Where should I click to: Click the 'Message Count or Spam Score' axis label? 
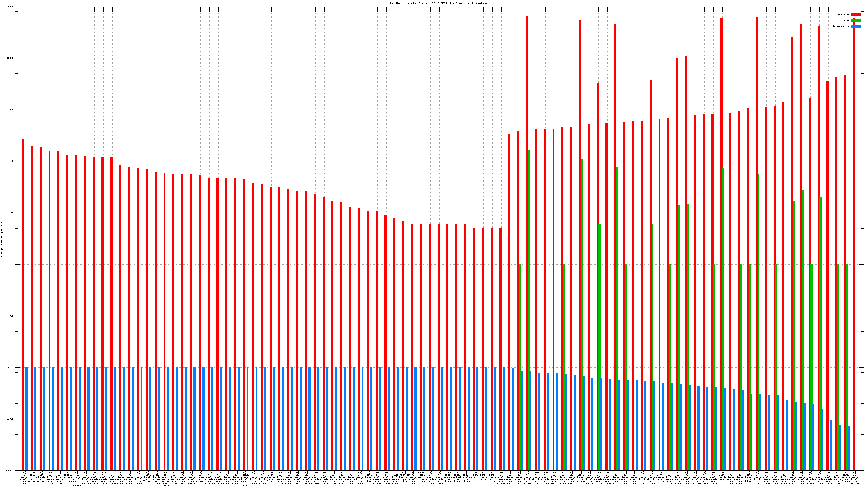click(x=2, y=239)
